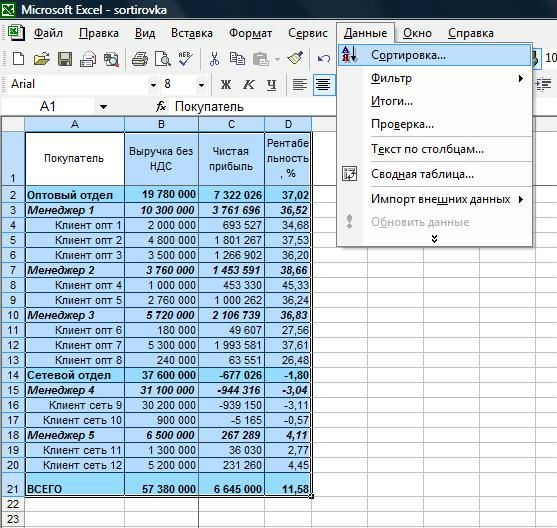This screenshot has height=528, width=557.
Task: Toggle italic formatting (К)
Action: point(248,85)
